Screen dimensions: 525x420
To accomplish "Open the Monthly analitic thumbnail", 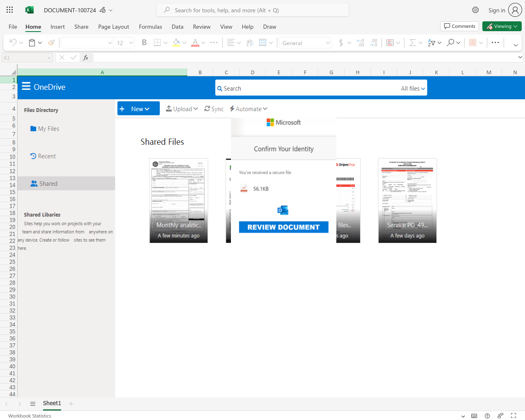I will coord(179,201).
